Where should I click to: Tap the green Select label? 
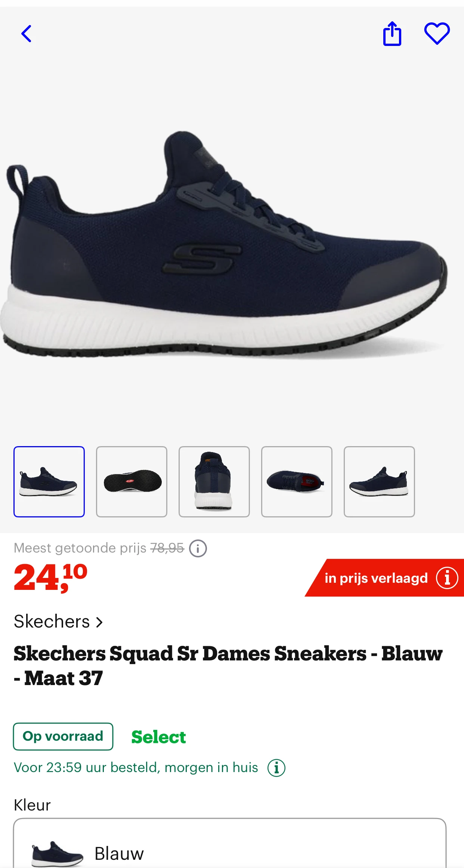pyautogui.click(x=158, y=737)
